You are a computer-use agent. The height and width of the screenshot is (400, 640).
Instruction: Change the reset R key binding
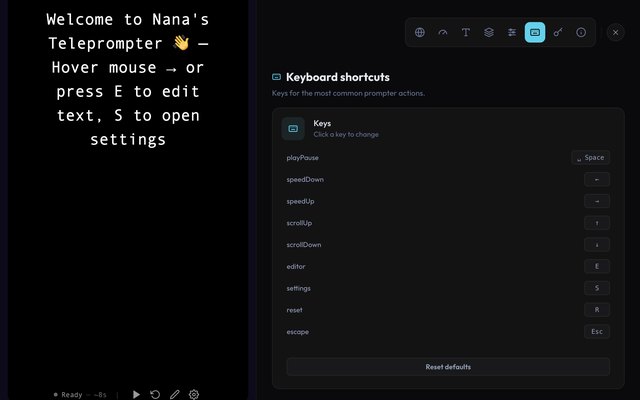pyautogui.click(x=597, y=310)
